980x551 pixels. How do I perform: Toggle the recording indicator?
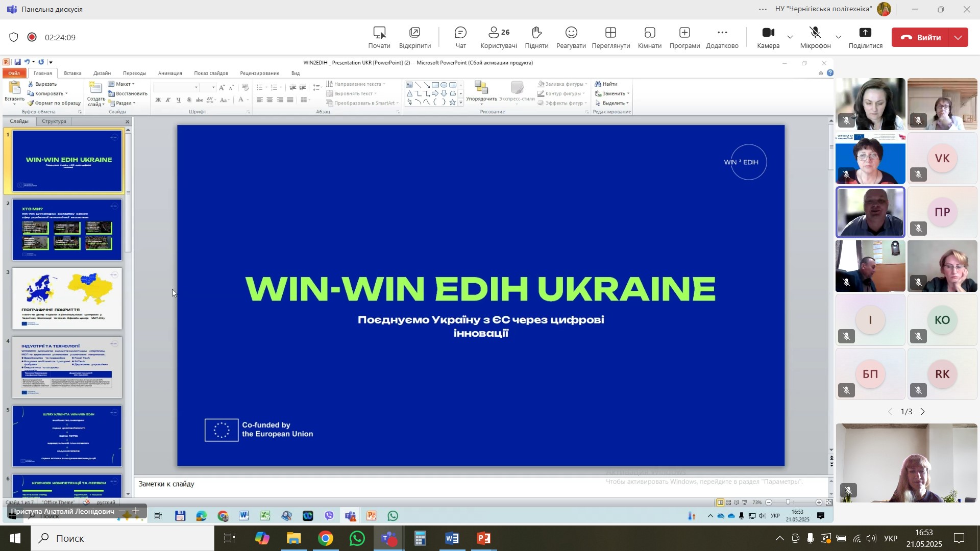pos(32,37)
